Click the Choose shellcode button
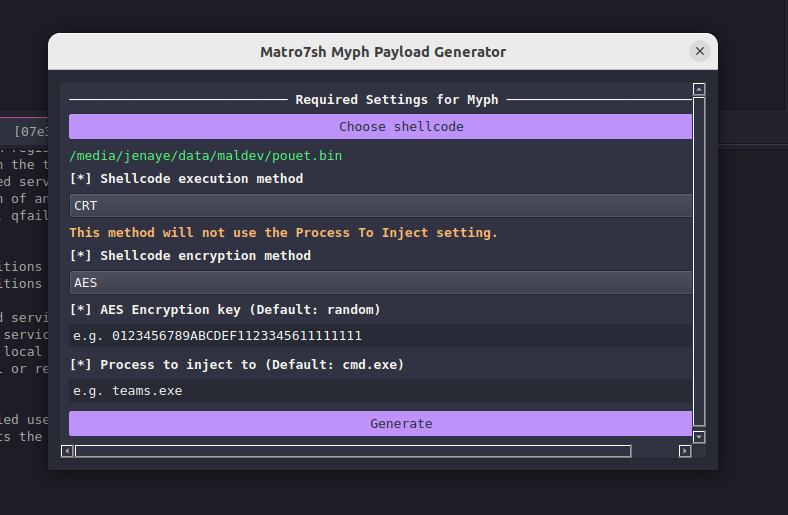 pos(380,127)
